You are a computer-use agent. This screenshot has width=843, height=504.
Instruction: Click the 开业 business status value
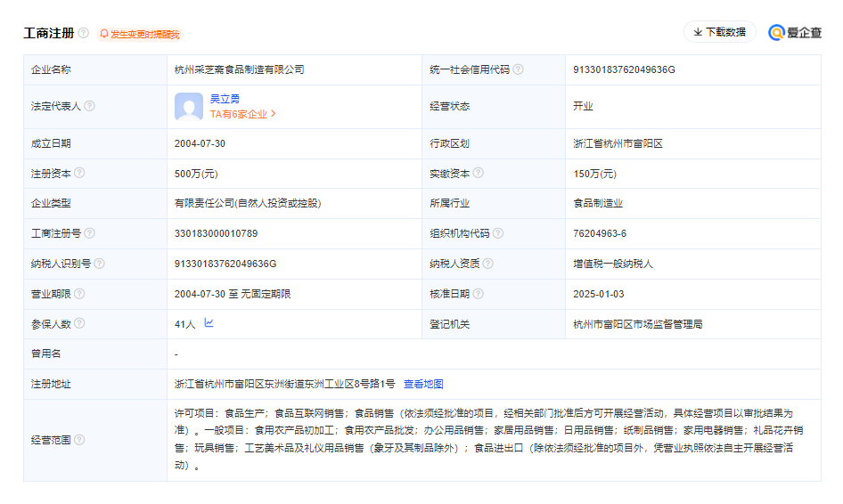583,106
